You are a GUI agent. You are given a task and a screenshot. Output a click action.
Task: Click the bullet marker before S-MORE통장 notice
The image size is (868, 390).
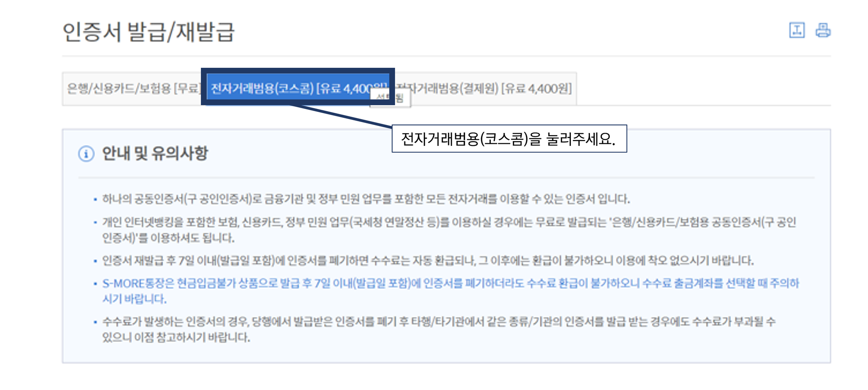[x=95, y=283]
